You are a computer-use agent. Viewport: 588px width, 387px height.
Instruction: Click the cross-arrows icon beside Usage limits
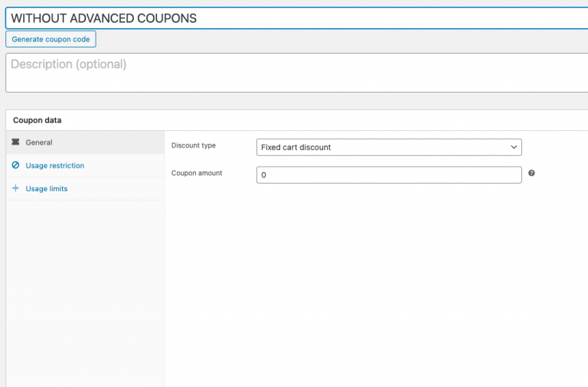(x=15, y=188)
